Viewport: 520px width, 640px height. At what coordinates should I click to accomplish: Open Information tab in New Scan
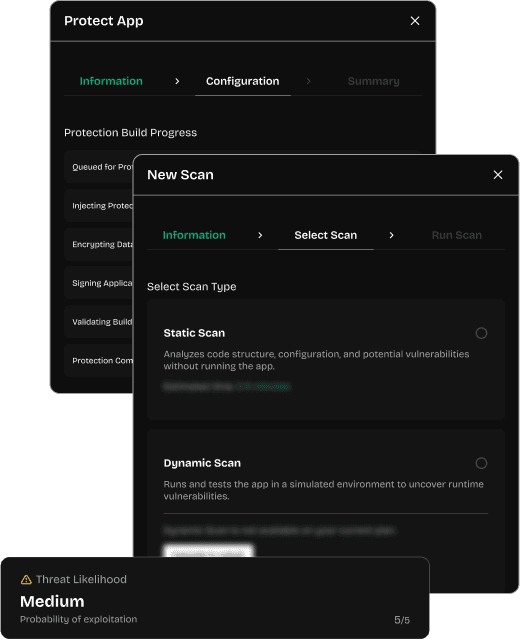pos(194,235)
